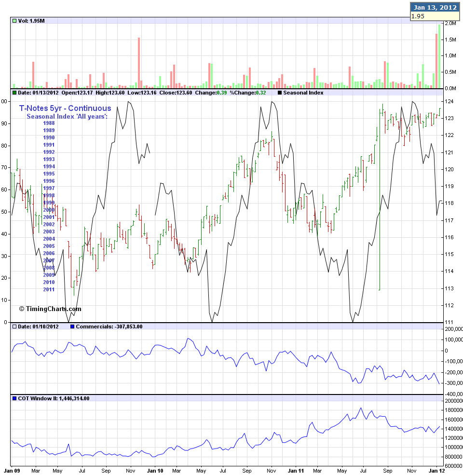
Task: Open the TimingCharts.com copyright link
Action: pos(50,309)
